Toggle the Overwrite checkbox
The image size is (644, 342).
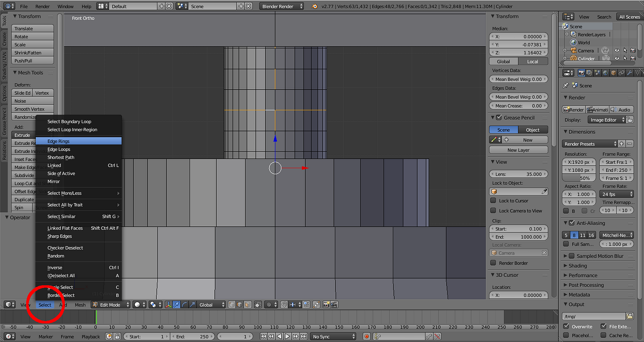pos(566,326)
